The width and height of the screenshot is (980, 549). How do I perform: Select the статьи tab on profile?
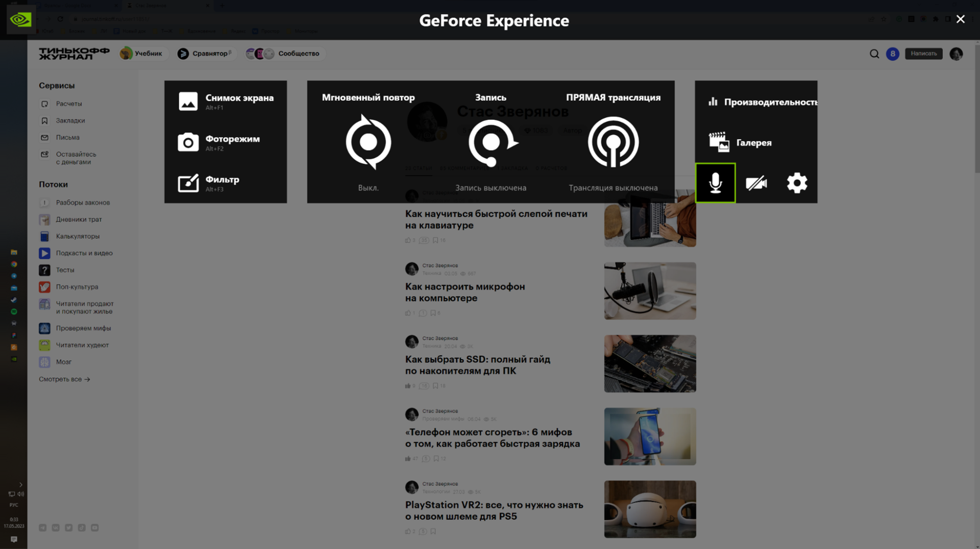pyautogui.click(x=418, y=168)
